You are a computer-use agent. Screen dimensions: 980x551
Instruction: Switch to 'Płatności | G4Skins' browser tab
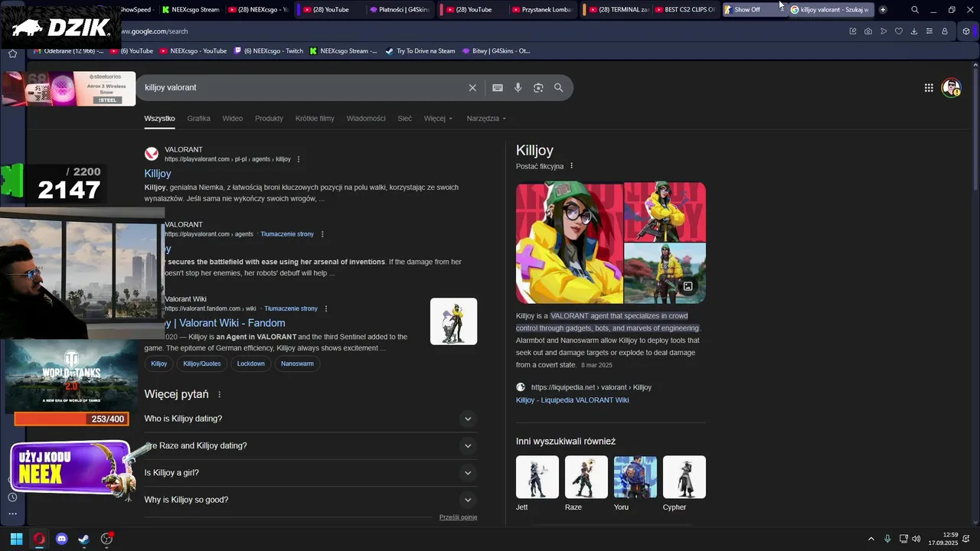click(x=398, y=10)
